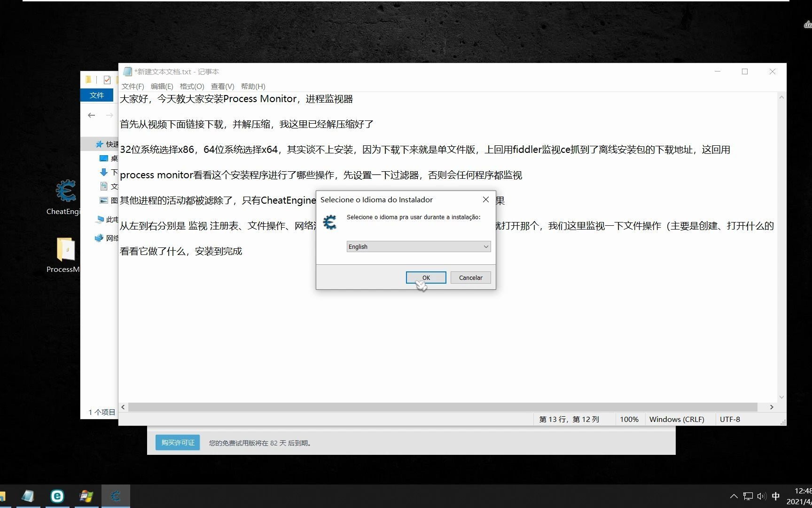Viewport: 812px width, 508px height.
Task: Select Network (网络) in Explorer sidebar
Action: [x=107, y=238]
